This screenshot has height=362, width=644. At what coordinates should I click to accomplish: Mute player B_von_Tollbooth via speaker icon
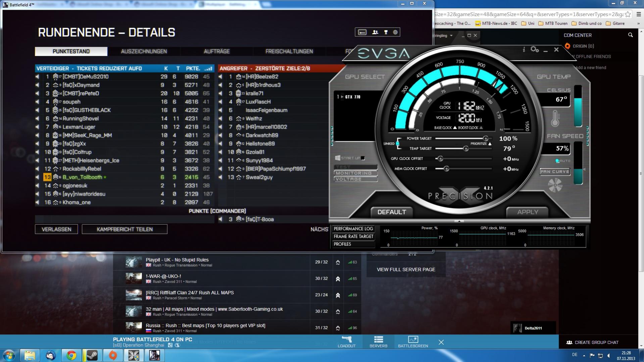tap(37, 177)
